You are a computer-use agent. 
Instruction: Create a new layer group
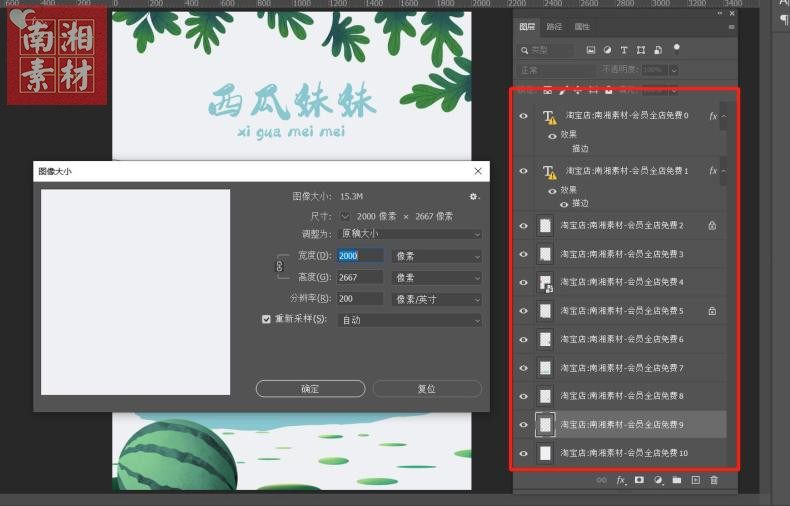(x=677, y=480)
